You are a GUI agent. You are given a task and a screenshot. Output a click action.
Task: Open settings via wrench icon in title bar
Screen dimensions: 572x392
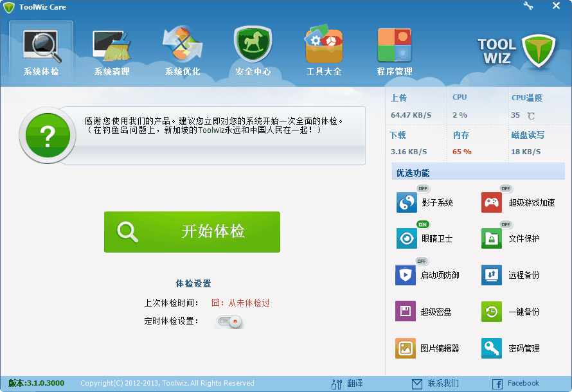pyautogui.click(x=528, y=6)
